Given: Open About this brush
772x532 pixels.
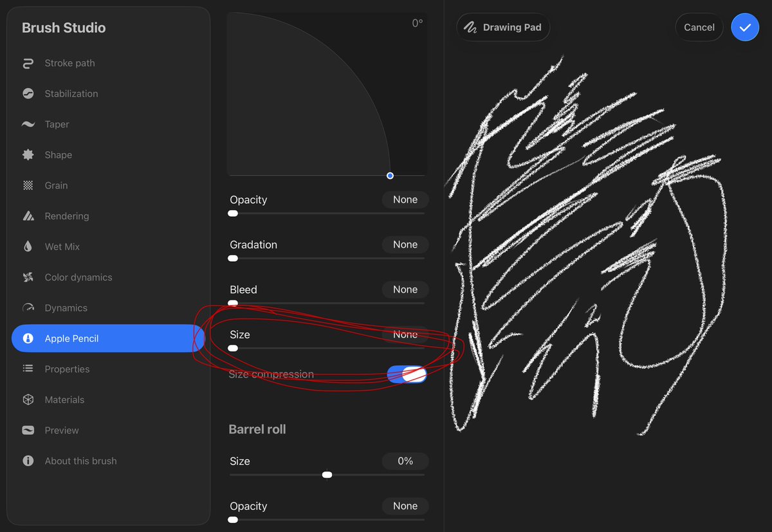Looking at the screenshot, I should click(x=108, y=461).
